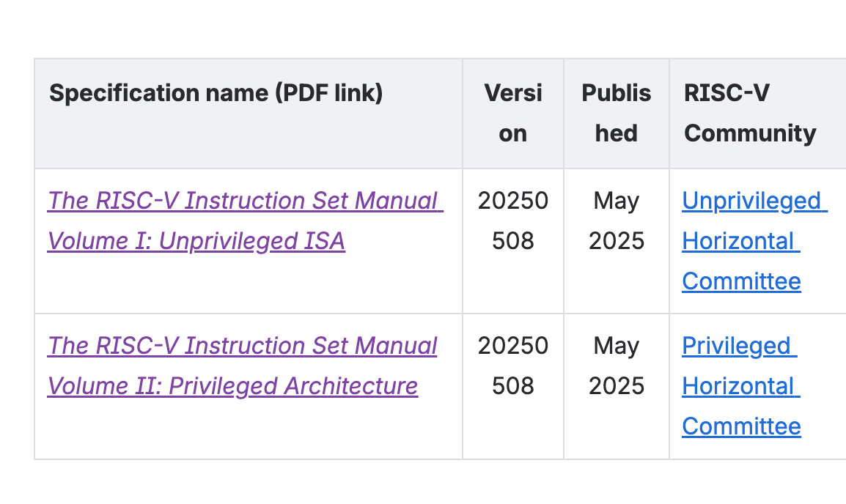Select version 20250508 in the Unprivileged ISA row

513,221
